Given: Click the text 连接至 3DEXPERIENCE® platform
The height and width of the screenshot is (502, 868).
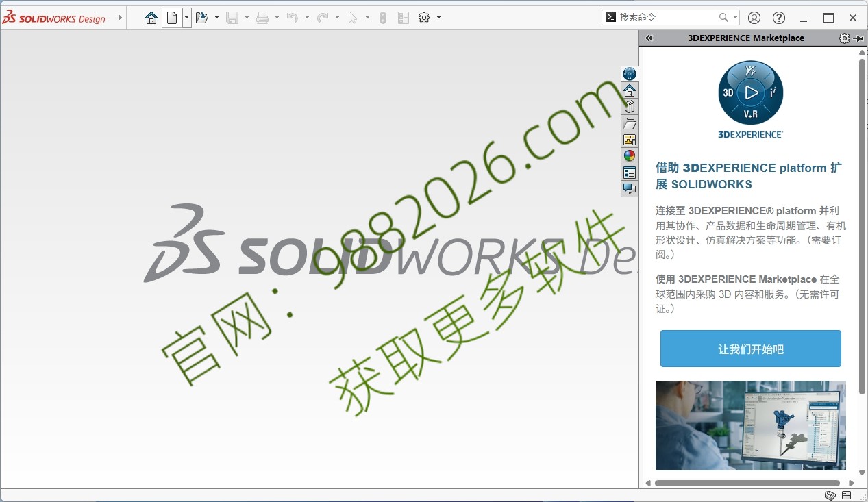Looking at the screenshot, I should click(x=736, y=211).
